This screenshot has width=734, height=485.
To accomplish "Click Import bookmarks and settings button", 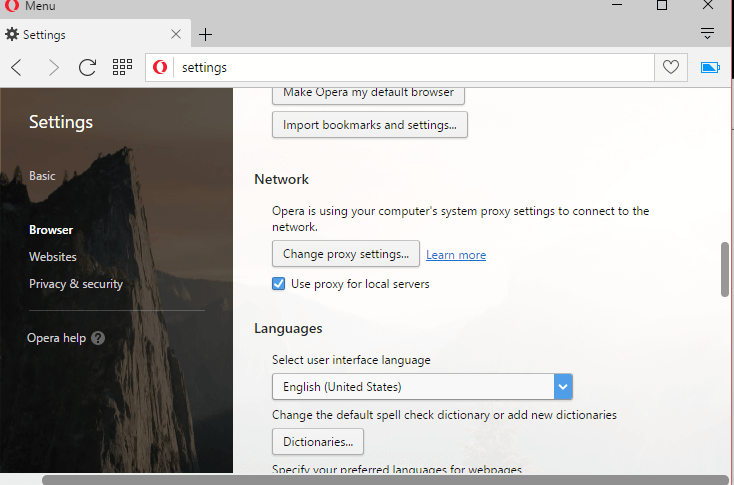I will coord(370,125).
